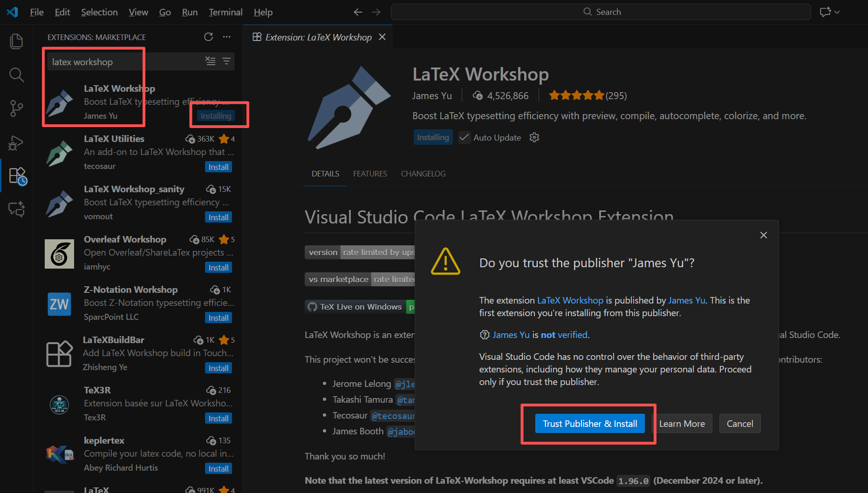Close the trust publisher dialog
The width and height of the screenshot is (868, 493).
(x=764, y=235)
